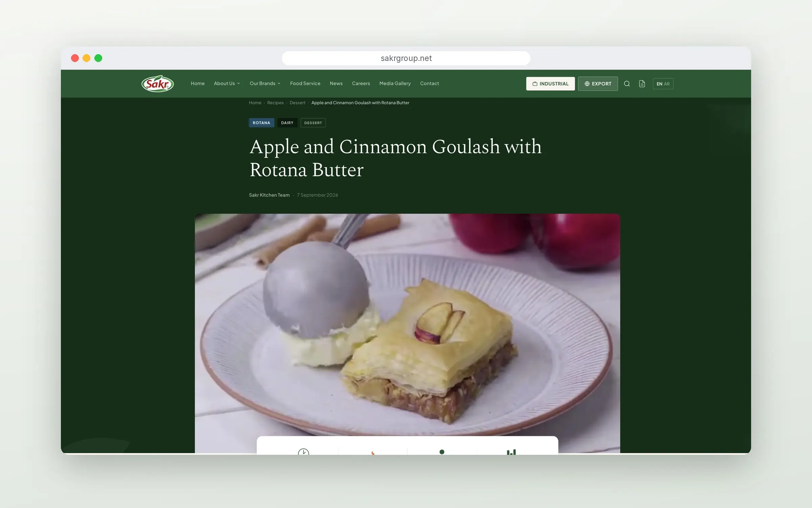The image size is (812, 508).
Task: Click the Sakr Kitchen Team author name
Action: [269, 195]
